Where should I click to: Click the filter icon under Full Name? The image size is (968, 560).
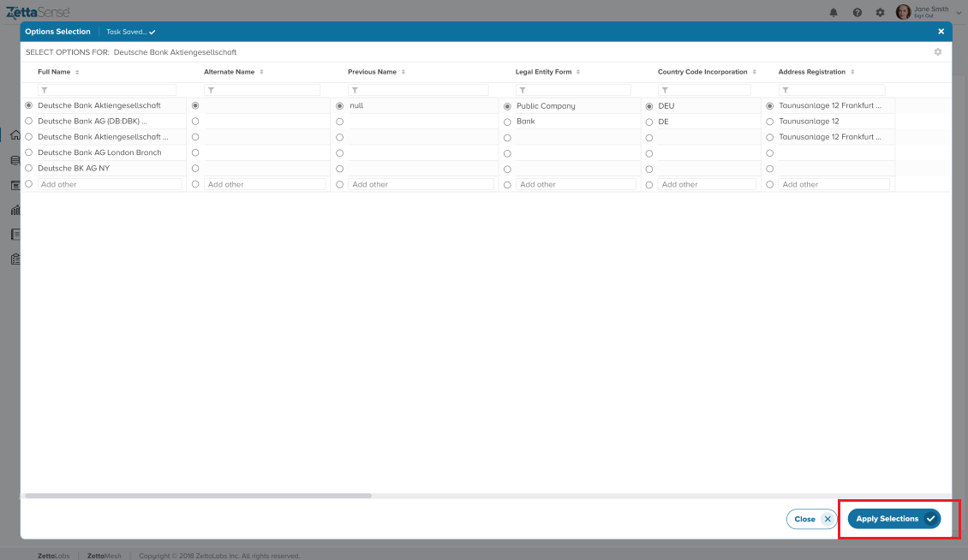pyautogui.click(x=45, y=90)
